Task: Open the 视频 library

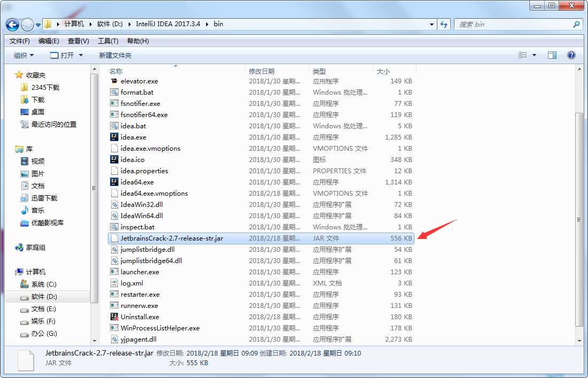Action: point(33,161)
